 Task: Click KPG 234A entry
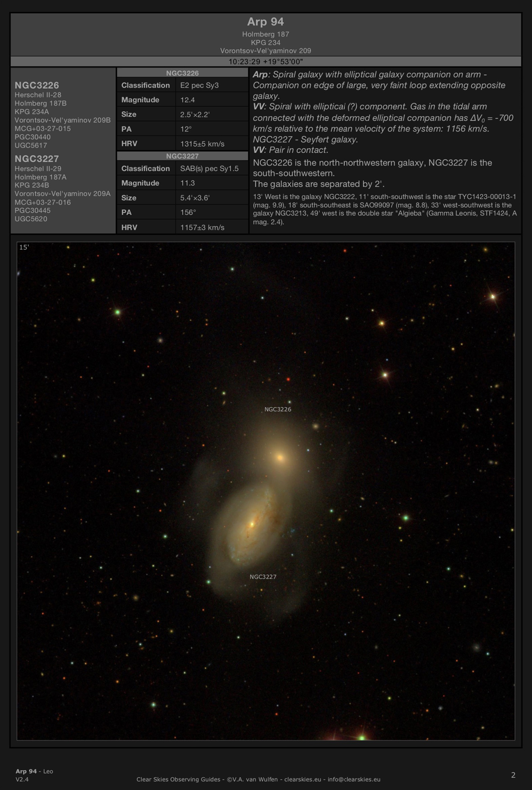32,112
